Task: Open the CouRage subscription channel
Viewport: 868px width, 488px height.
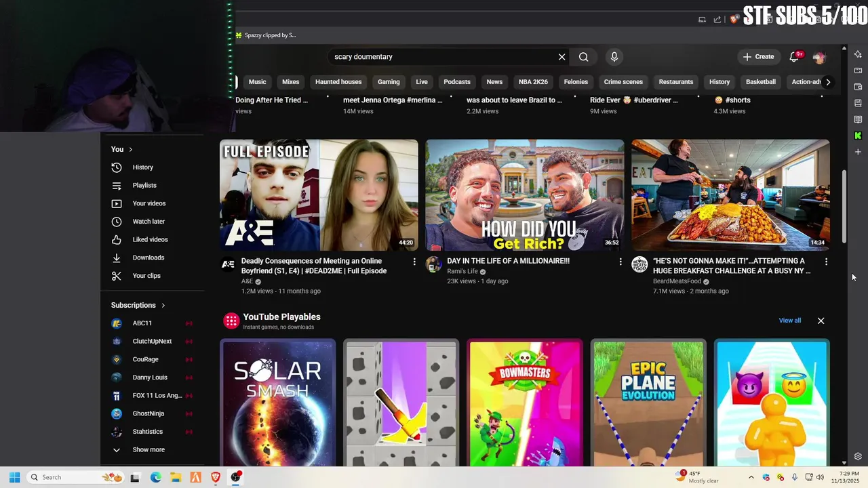Action: point(153,359)
